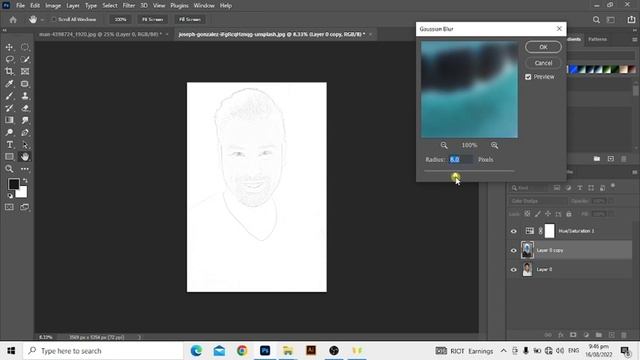Click the Fill Screen button

pos(190,19)
